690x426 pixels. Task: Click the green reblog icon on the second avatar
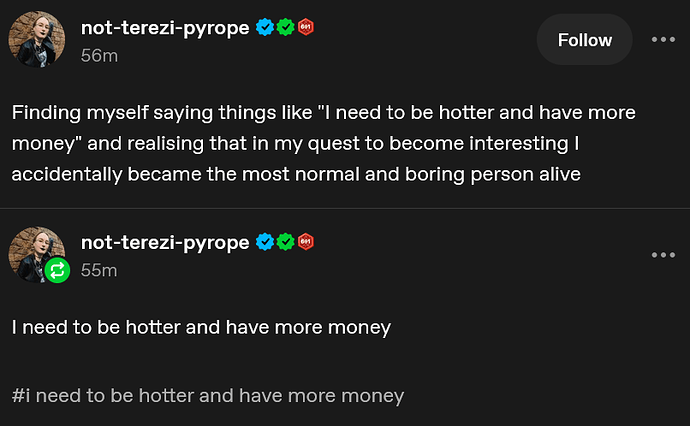(x=58, y=270)
